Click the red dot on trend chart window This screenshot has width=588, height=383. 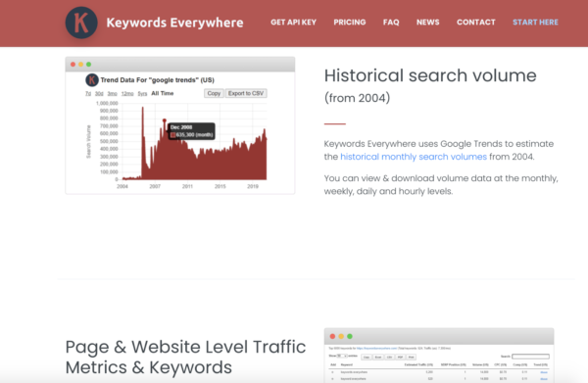73,65
